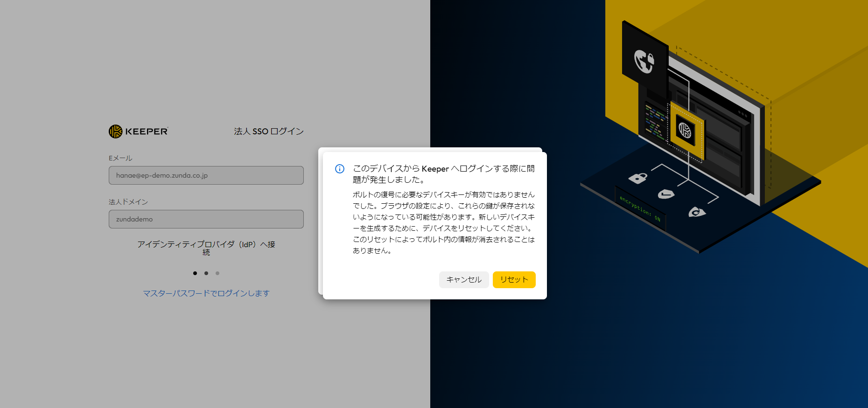Click the 法人ドメイン field label
This screenshot has width=868, height=408.
(128, 202)
